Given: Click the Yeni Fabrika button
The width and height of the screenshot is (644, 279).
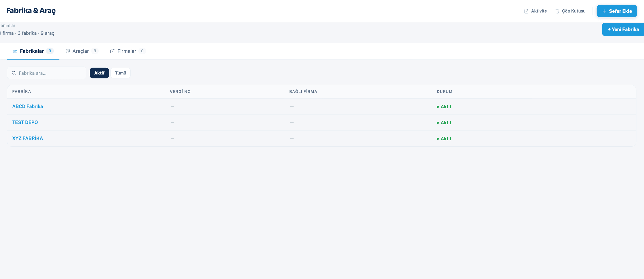Looking at the screenshot, I should (623, 29).
